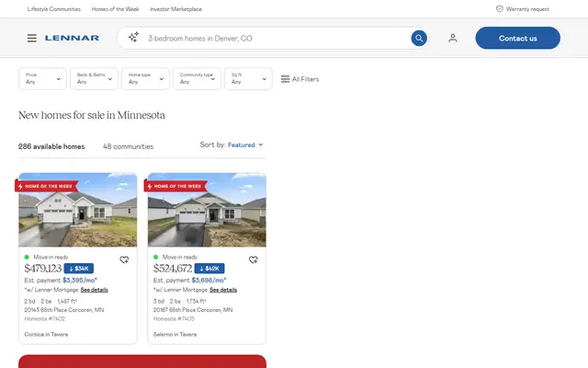Image resolution: width=588 pixels, height=368 pixels.
Task: Click the Warranty request shield icon
Action: 500,8
